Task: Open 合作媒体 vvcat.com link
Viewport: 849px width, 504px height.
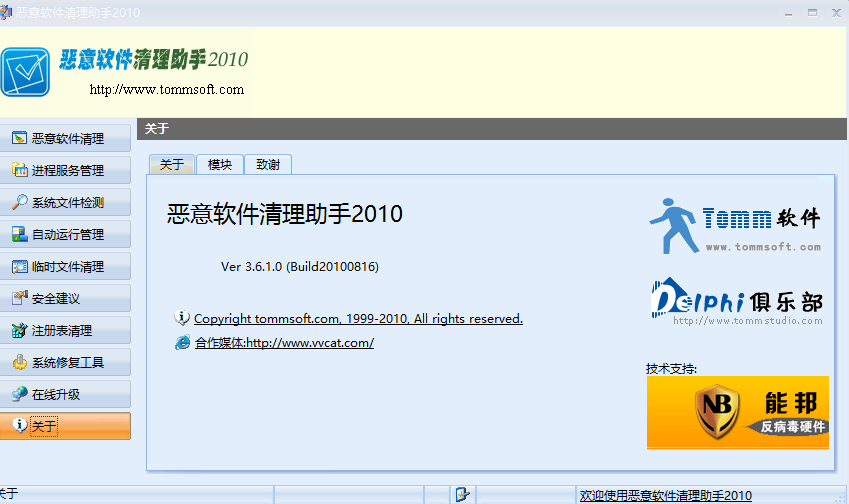Action: pos(284,343)
